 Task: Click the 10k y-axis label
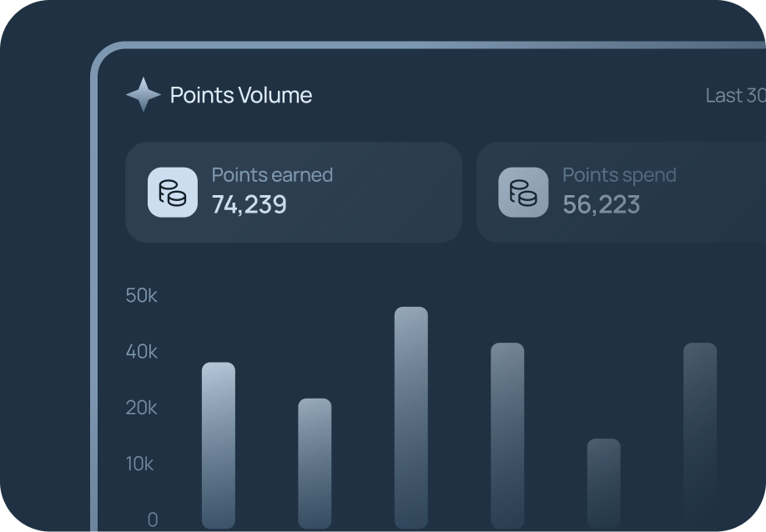point(139,464)
